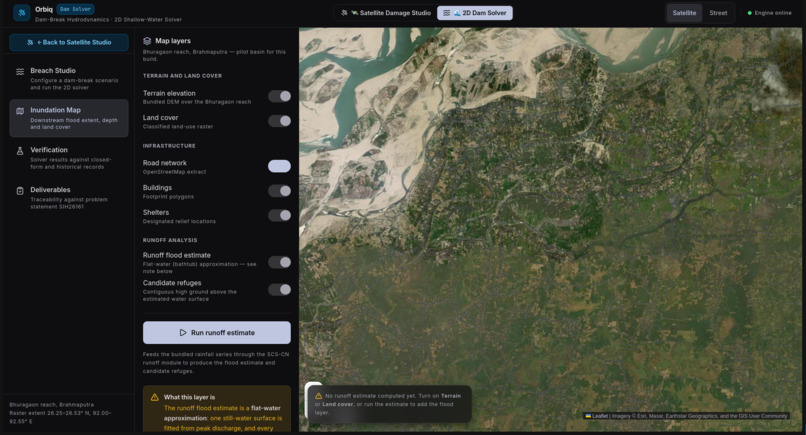806x435 pixels.
Task: Go back to Satellite Studio
Action: (x=69, y=42)
